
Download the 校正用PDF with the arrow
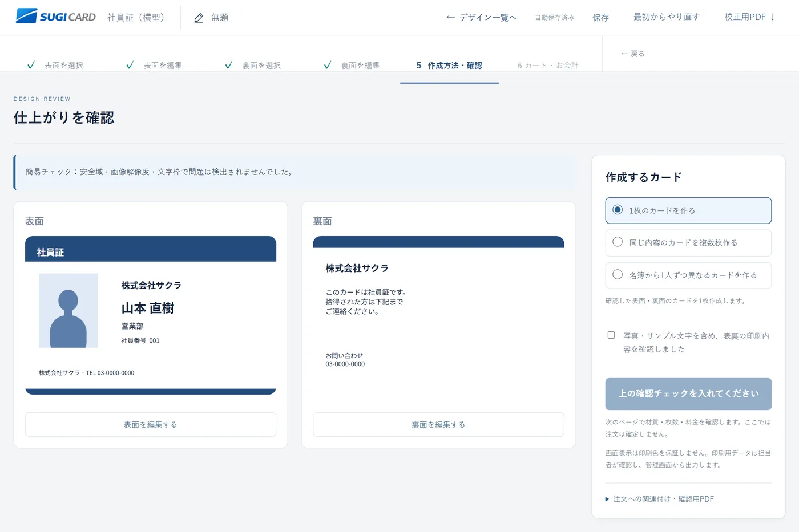coord(749,17)
